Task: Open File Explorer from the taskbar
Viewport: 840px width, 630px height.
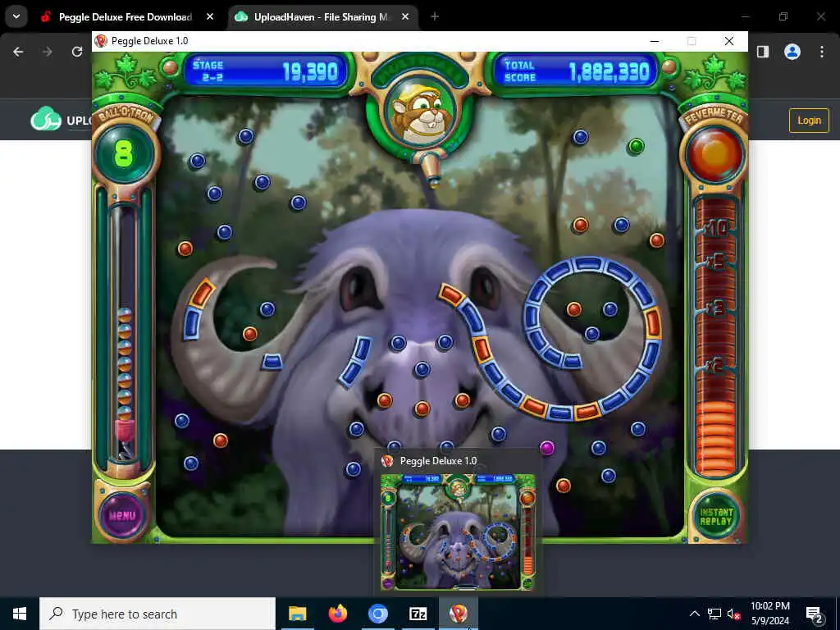Action: tap(297, 614)
